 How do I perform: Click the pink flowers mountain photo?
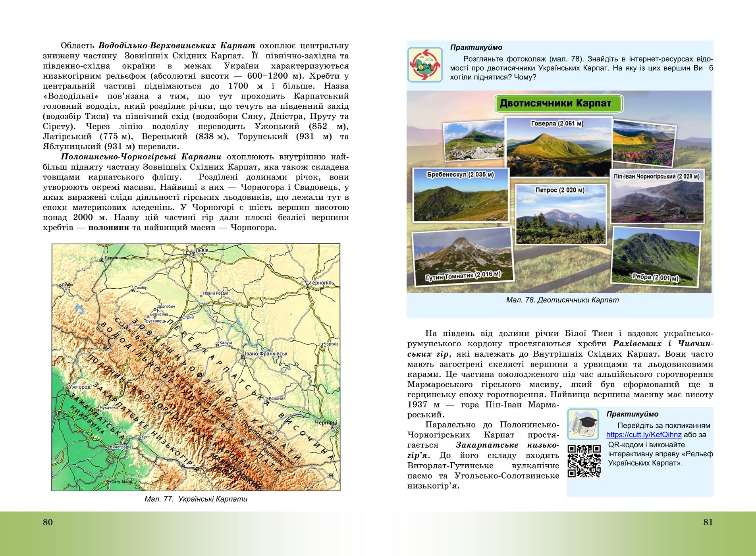click(644, 143)
